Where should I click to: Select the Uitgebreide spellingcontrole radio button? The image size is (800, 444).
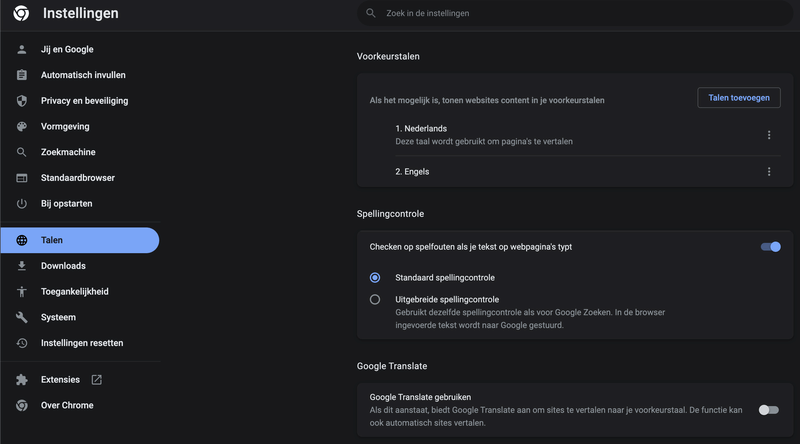(x=375, y=299)
